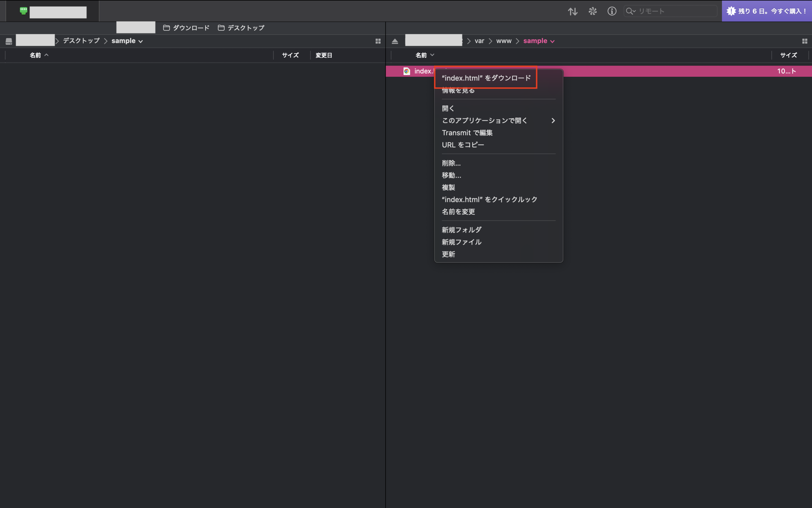Screen dimensions: 812x508
Task: Open the デスクトップ favorite folder
Action: [241, 28]
